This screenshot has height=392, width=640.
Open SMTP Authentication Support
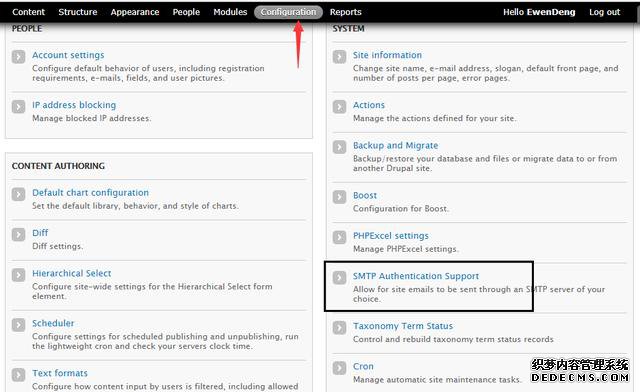pos(416,276)
